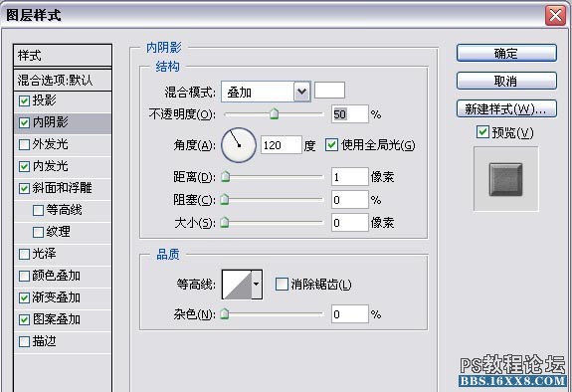Image resolution: width=572 pixels, height=392 pixels.
Task: Toggle the 斜面和浮雕 checkbox
Action: click(24, 188)
